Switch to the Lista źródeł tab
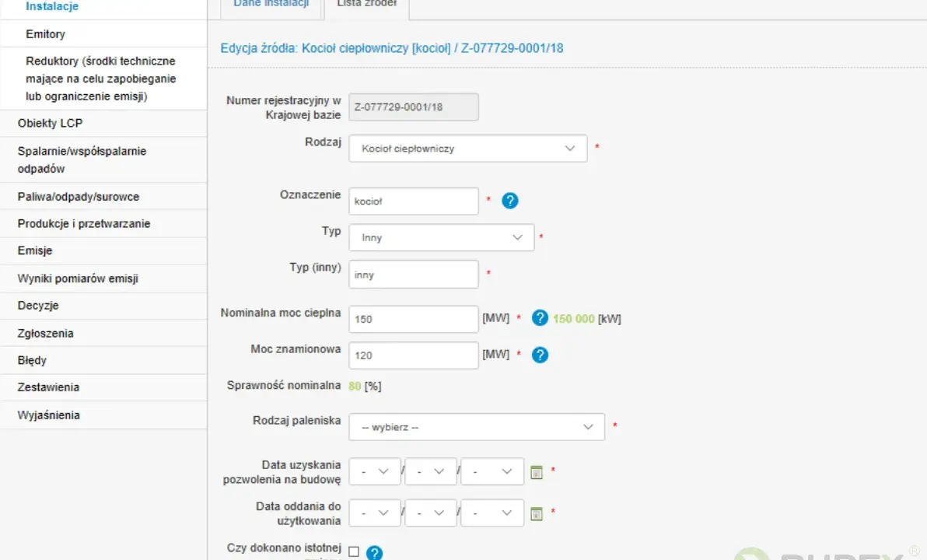Image resolution: width=927 pixels, height=560 pixels. tap(366, 6)
